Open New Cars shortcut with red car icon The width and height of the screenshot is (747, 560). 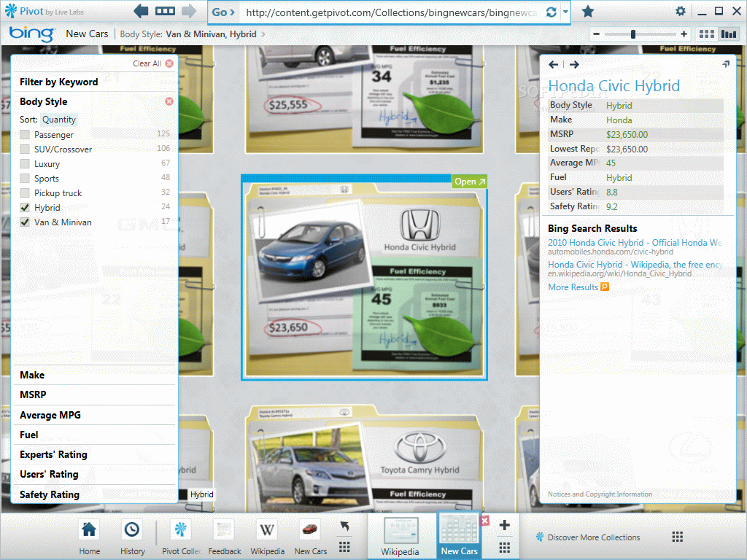pyautogui.click(x=310, y=529)
